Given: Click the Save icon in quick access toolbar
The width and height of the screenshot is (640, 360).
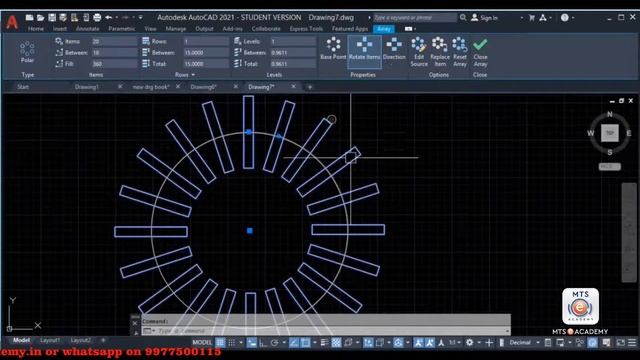Looking at the screenshot, I should pos(52,18).
